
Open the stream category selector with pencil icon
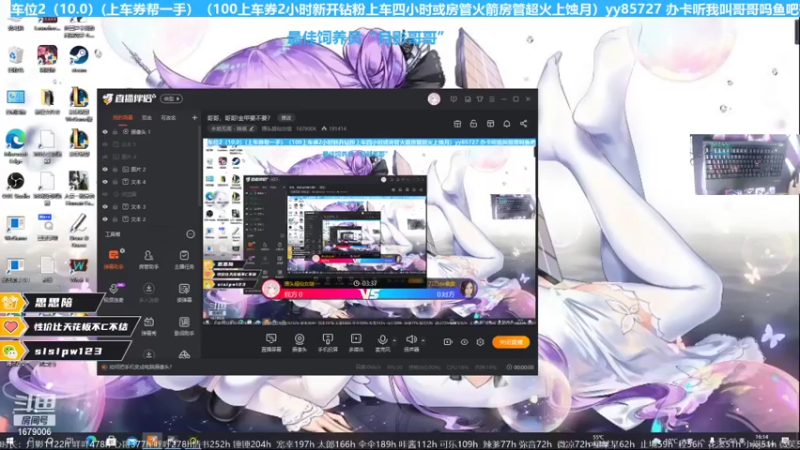click(232, 129)
